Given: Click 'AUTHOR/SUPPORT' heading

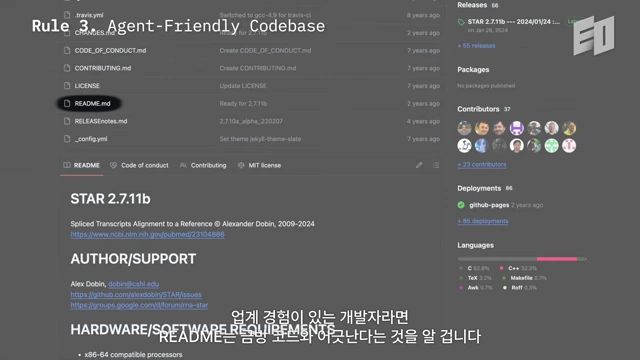Looking at the screenshot, I should click(x=133, y=259).
